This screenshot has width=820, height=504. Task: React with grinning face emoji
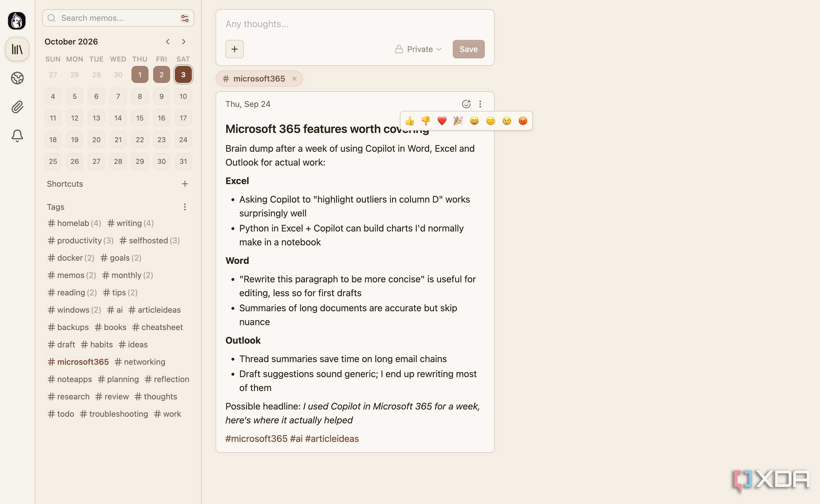point(474,121)
